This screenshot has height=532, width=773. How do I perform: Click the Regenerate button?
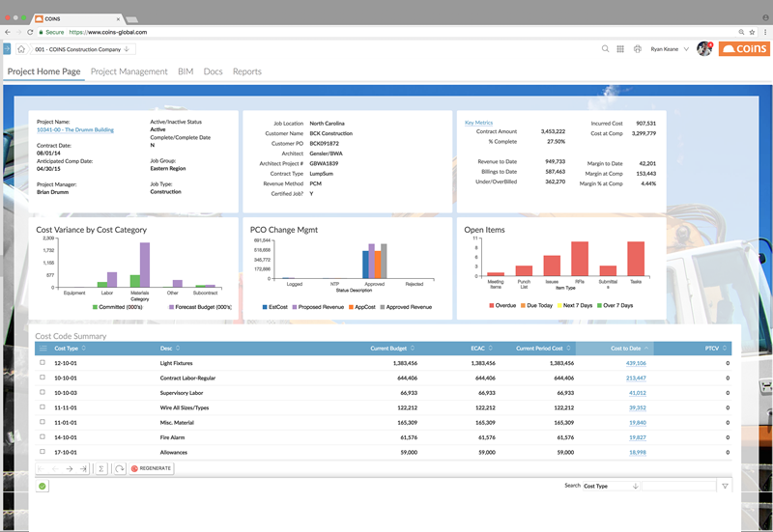[152, 468]
